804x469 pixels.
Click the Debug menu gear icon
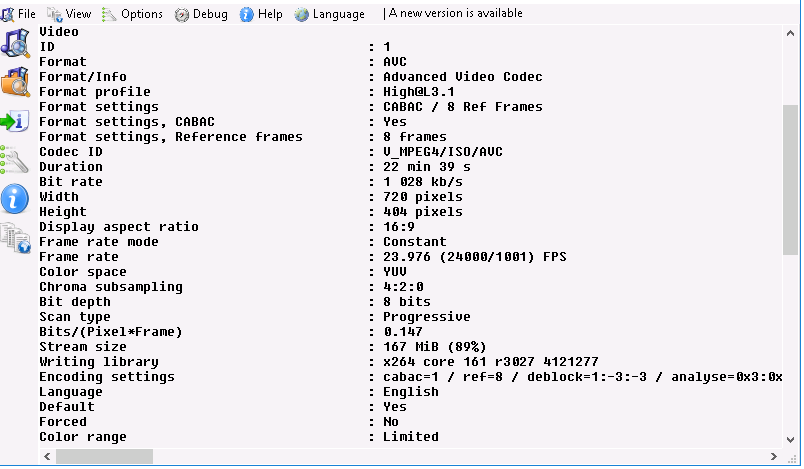coord(182,15)
